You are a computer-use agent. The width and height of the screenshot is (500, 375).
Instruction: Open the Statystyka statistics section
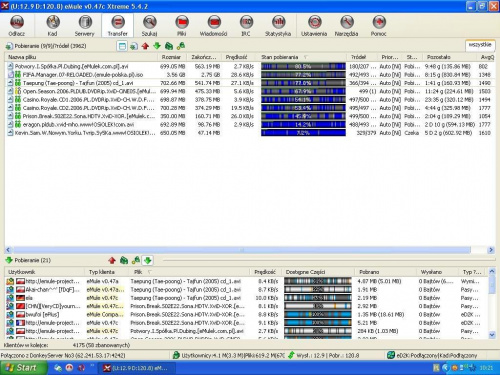(278, 26)
